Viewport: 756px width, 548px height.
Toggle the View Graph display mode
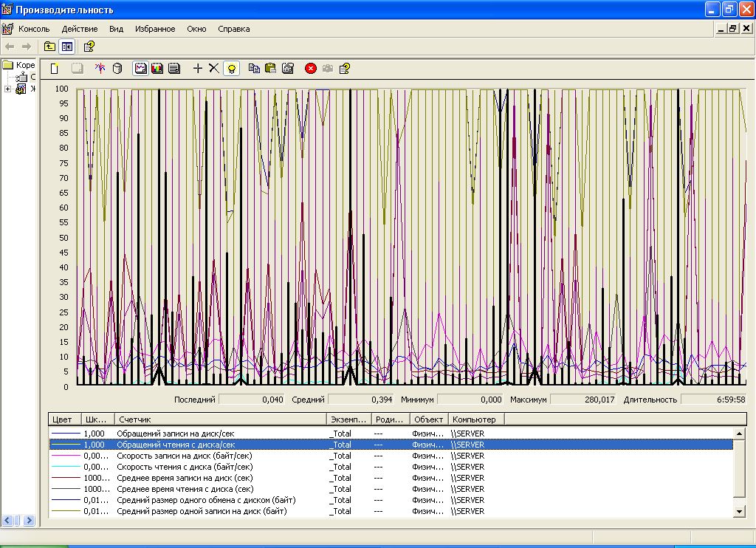point(140,69)
